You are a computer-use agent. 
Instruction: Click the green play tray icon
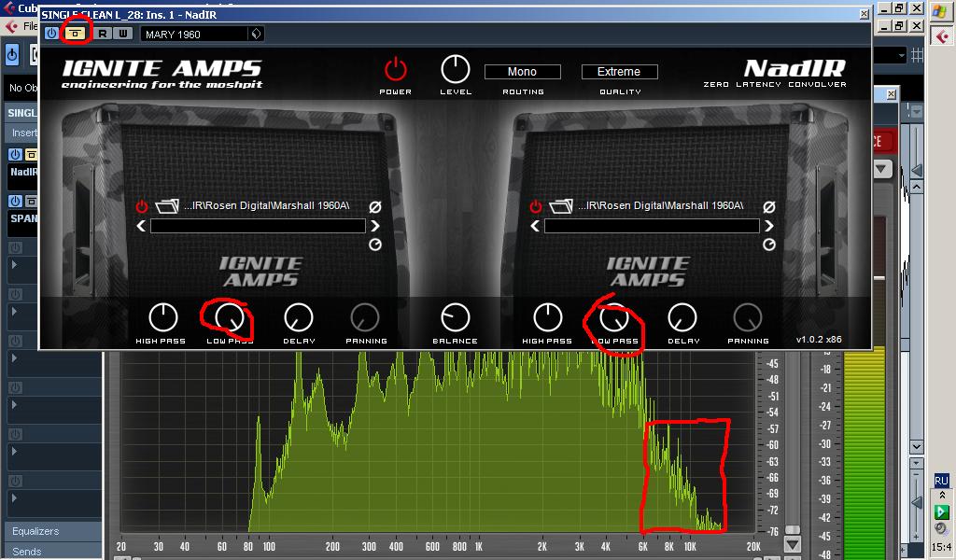click(x=941, y=511)
